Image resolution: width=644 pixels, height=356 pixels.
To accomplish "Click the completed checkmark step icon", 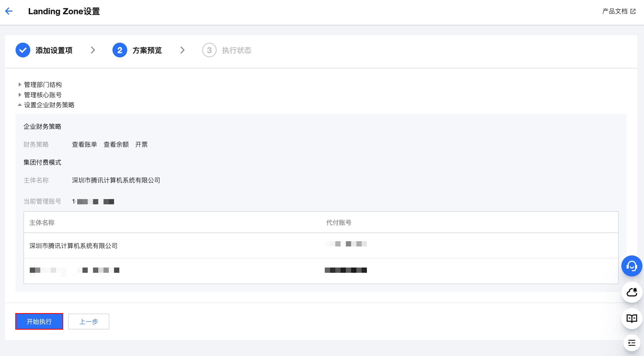I will [x=23, y=50].
